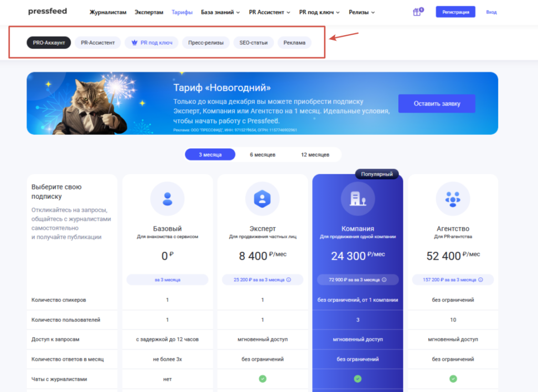Expand the PR Ассистент dropdown menu
This screenshot has height=392, width=538.
[x=270, y=13]
